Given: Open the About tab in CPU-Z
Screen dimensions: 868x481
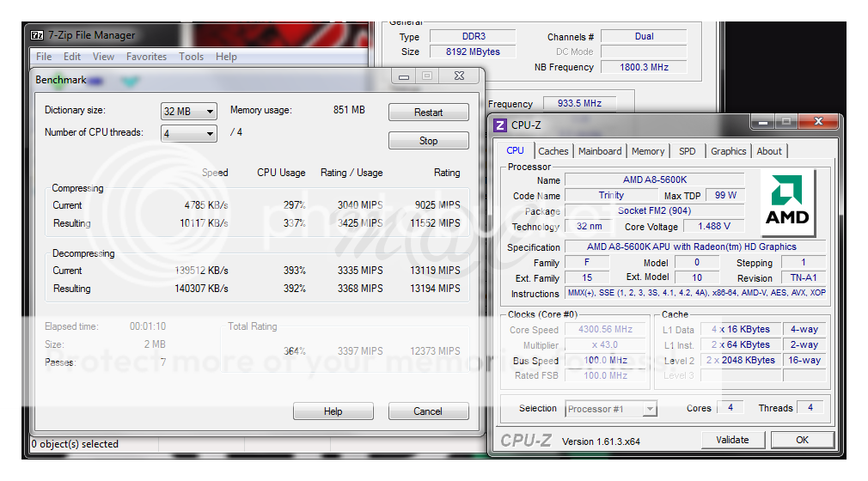Looking at the screenshot, I should (x=769, y=151).
